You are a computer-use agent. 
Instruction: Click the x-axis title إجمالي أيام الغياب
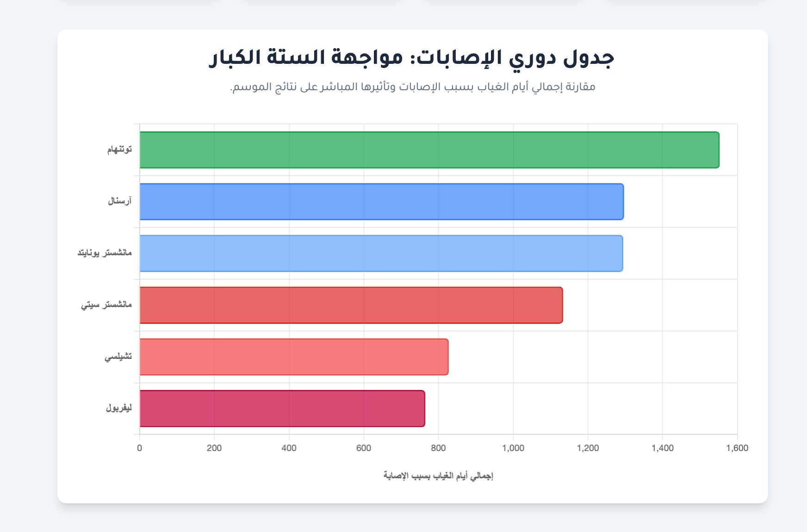[x=438, y=476]
